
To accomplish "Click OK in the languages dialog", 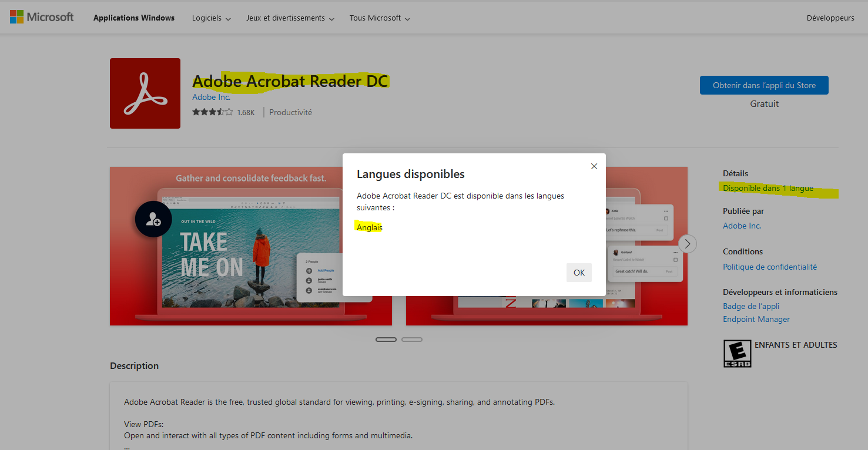I will click(x=579, y=273).
